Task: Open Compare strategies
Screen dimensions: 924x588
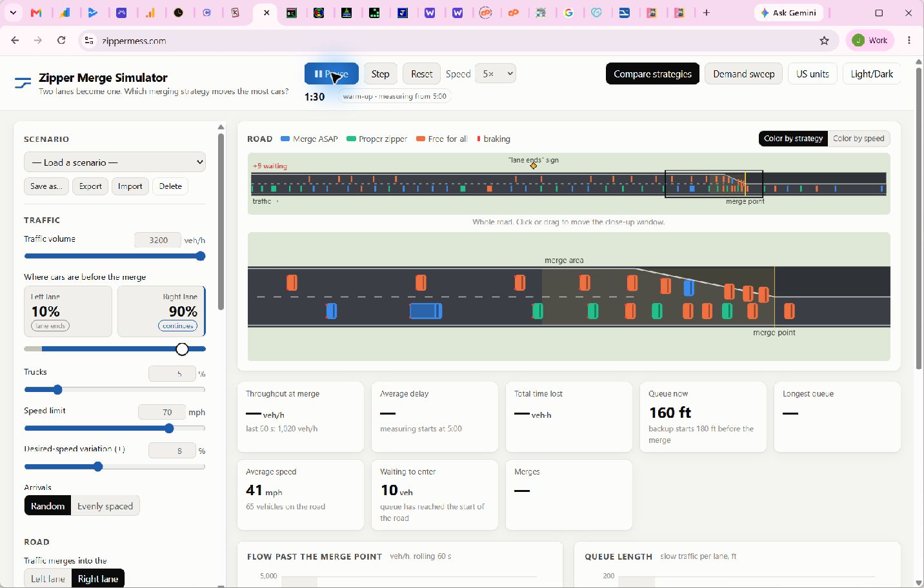Action: (x=652, y=73)
